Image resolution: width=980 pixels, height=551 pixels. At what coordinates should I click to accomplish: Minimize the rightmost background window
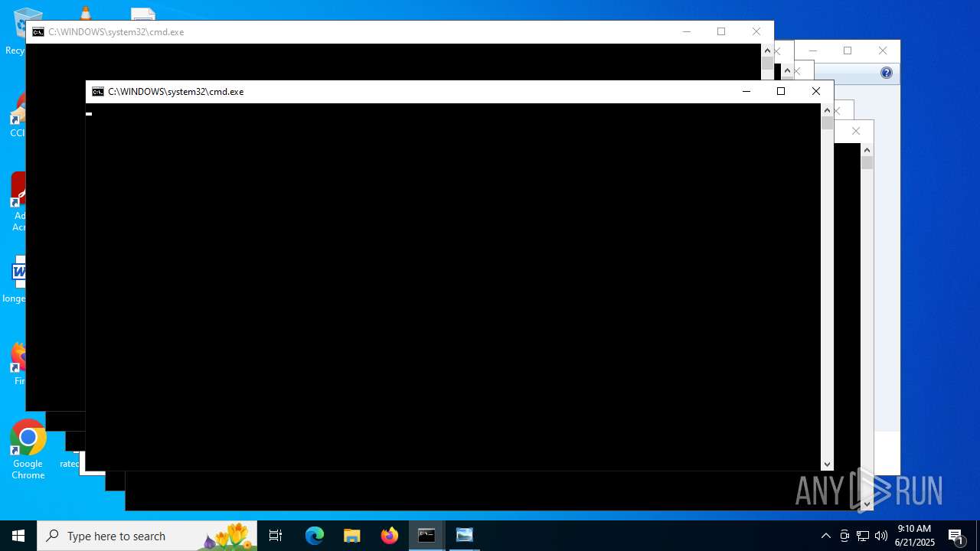813,51
